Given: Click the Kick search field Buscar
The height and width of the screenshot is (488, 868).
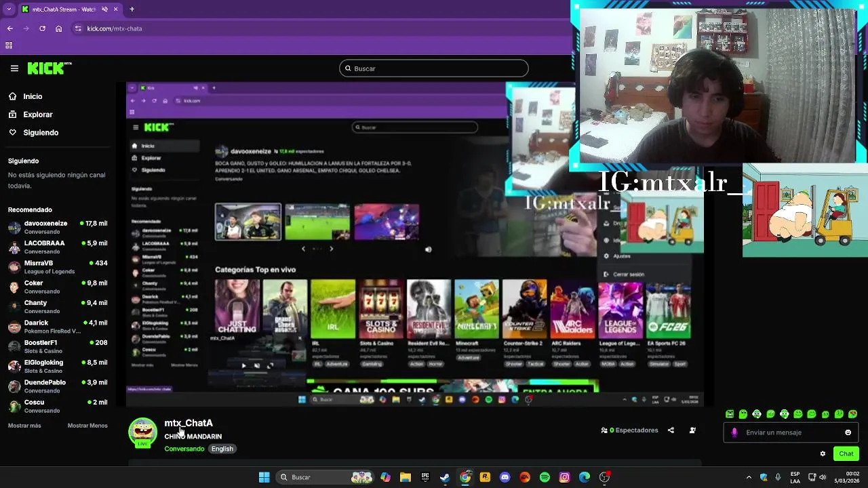Looking at the screenshot, I should (434, 68).
